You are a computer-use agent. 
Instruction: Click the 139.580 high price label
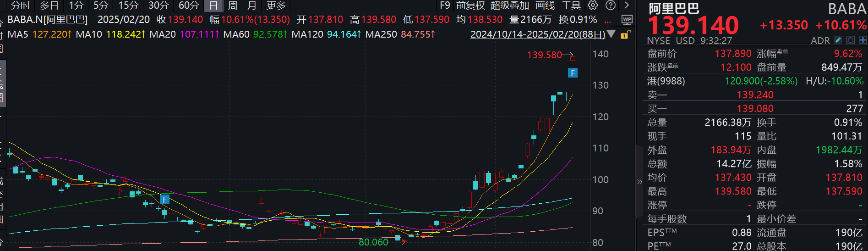pos(544,55)
